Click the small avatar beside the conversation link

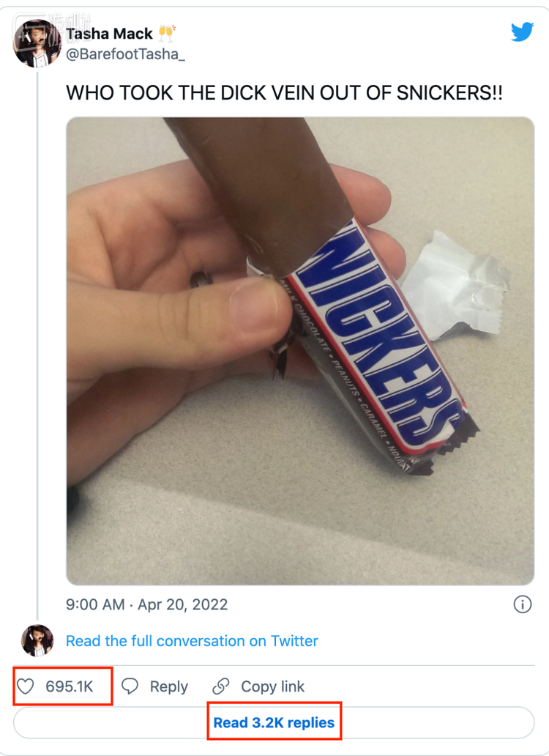point(37,640)
